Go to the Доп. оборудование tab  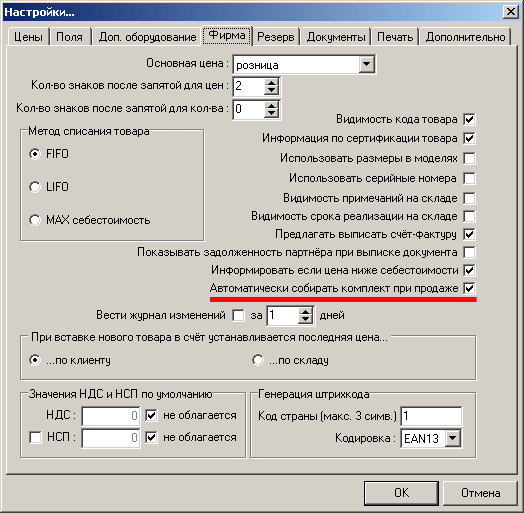(x=147, y=37)
